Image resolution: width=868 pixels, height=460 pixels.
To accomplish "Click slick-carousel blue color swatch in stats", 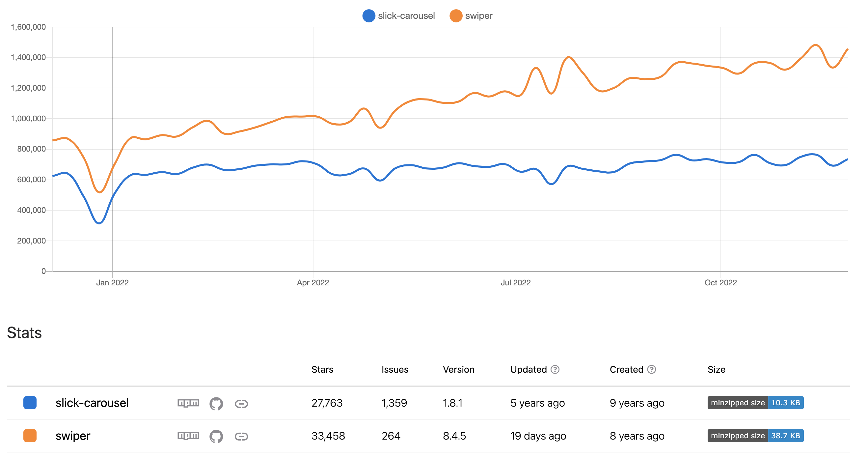I will 30,403.
